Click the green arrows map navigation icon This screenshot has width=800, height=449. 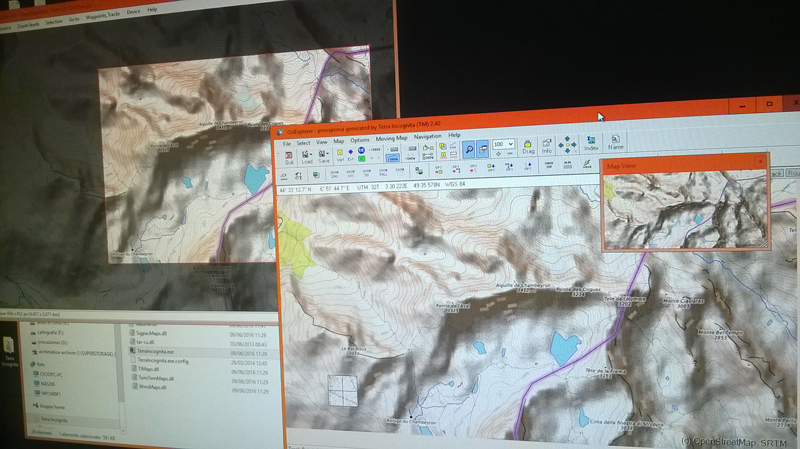[567, 145]
